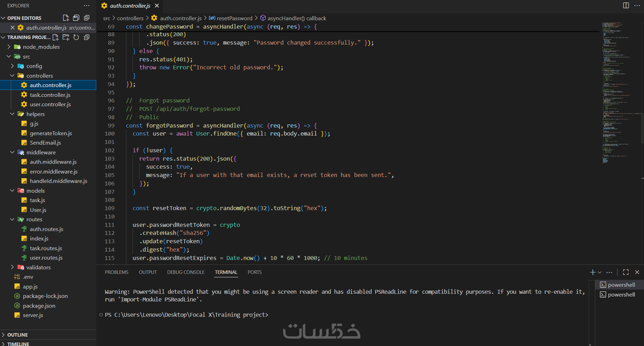Click src breadcrumb segment
Image resolution: width=644 pixels, height=346 pixels.
pyautogui.click(x=107, y=18)
